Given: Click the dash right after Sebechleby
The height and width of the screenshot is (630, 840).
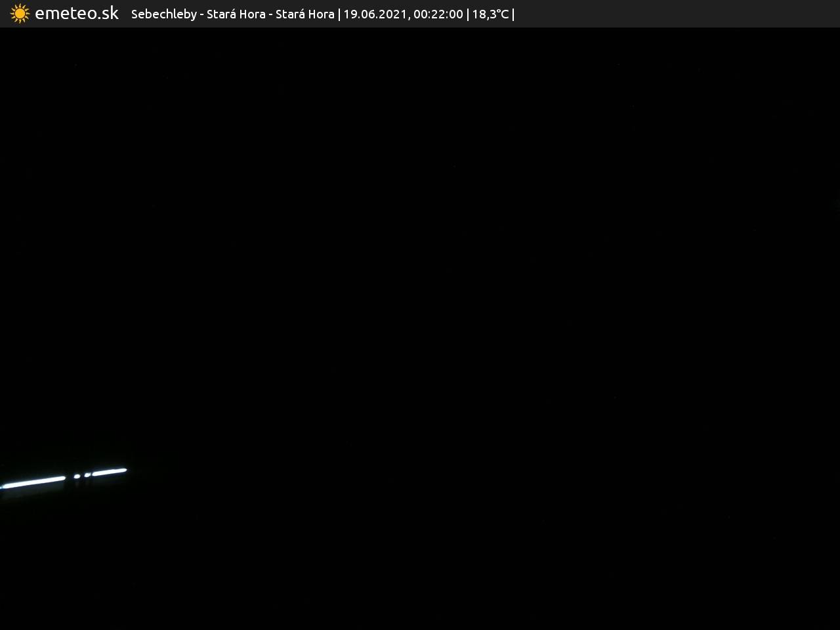Looking at the screenshot, I should (201, 15).
